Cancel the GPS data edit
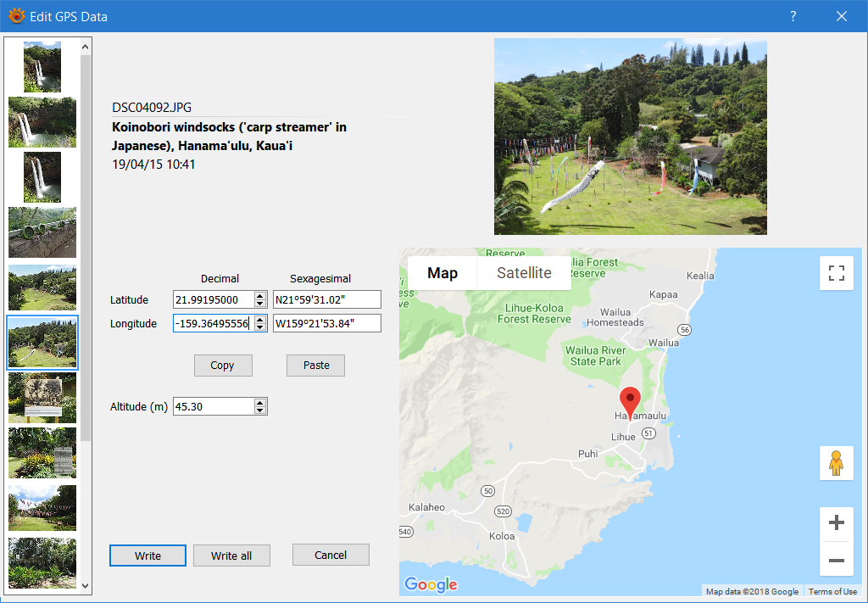868x603 pixels. coord(331,555)
